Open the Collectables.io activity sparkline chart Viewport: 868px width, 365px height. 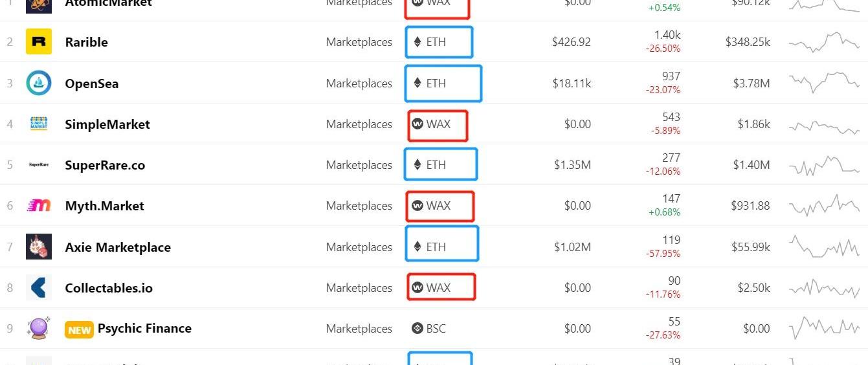coord(824,287)
